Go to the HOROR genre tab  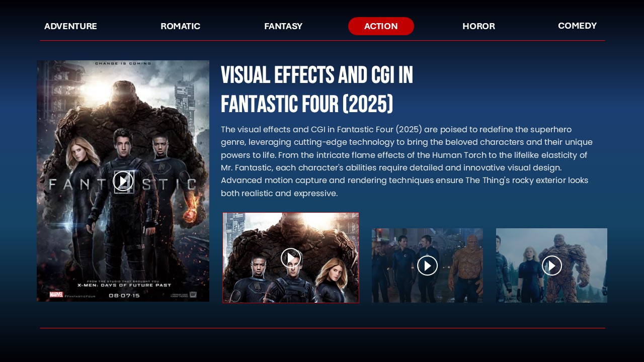tap(478, 26)
